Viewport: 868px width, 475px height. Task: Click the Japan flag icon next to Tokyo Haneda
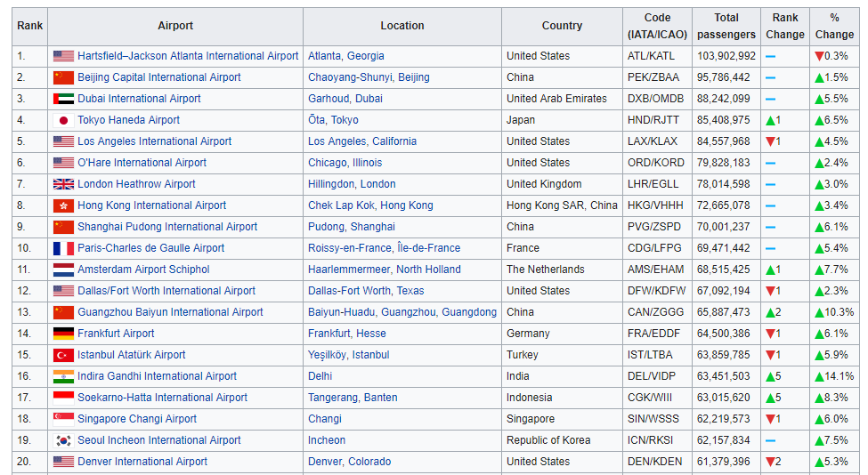[63, 120]
